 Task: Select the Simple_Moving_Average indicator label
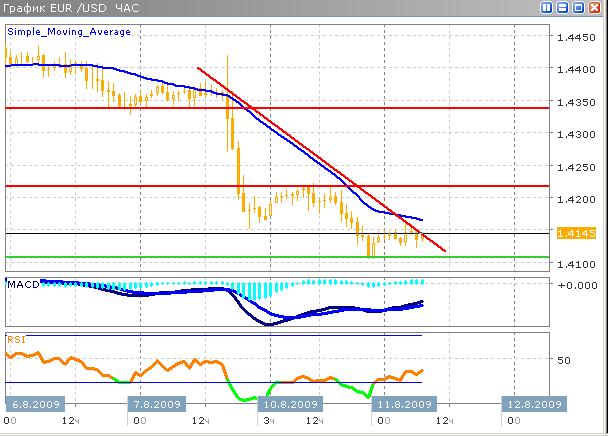click(x=69, y=31)
